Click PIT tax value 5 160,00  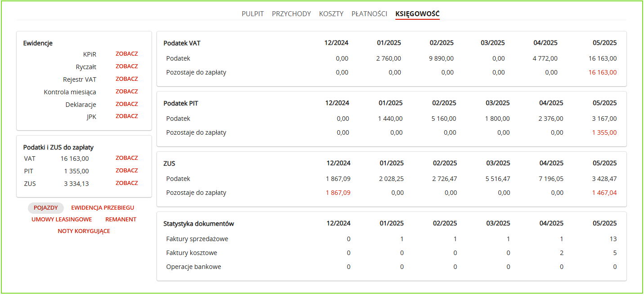pyautogui.click(x=444, y=119)
